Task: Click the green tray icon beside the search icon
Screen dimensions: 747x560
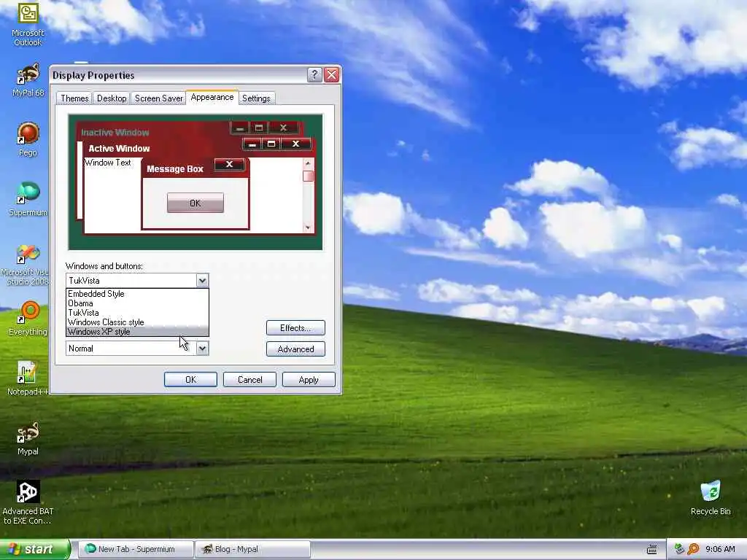Action: tap(680, 549)
